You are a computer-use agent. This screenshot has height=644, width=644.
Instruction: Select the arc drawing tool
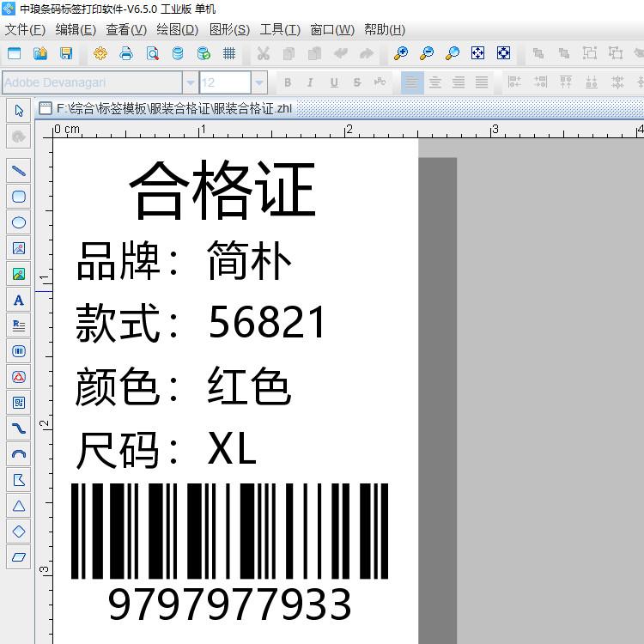pyautogui.click(x=19, y=454)
